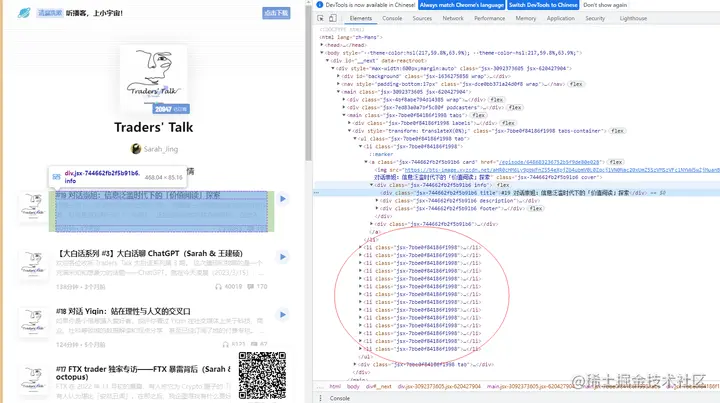Play the 大白话聊 ChatGPT episode
720x403 pixels.
283,257
